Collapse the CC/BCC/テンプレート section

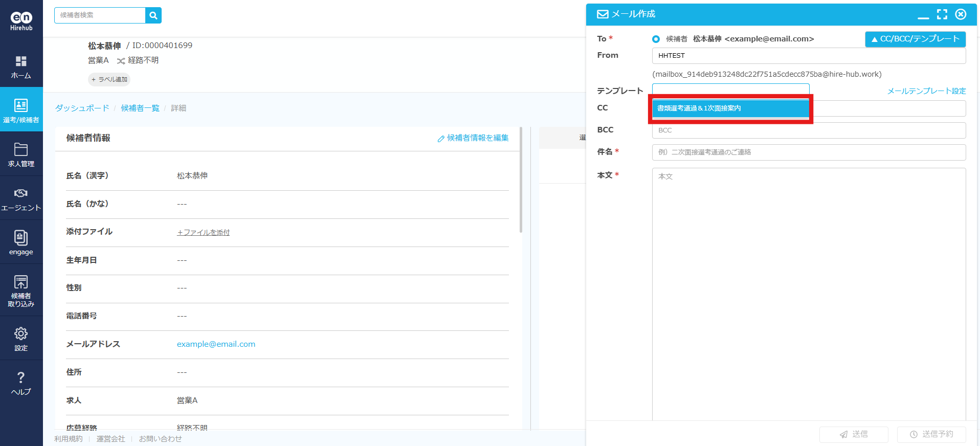pyautogui.click(x=915, y=39)
